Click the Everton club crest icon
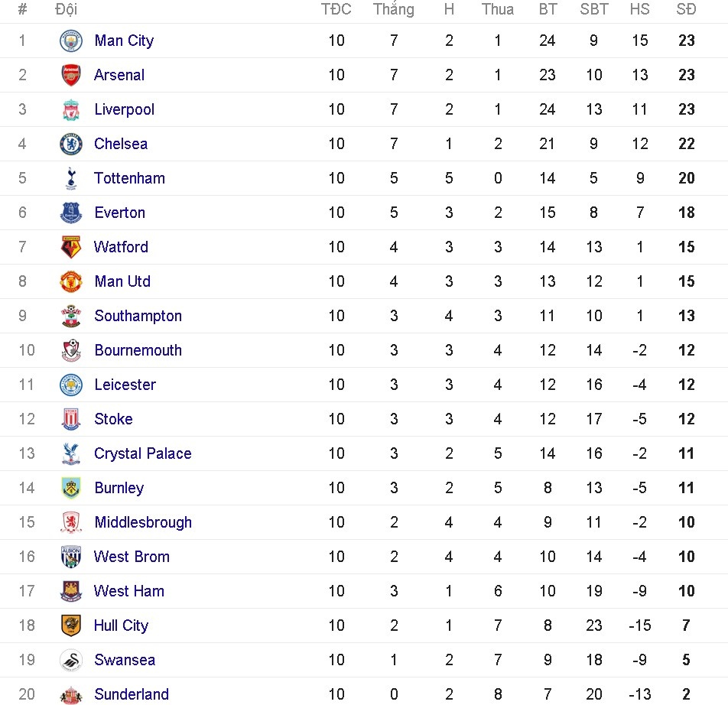This screenshot has width=728, height=705. tap(71, 213)
